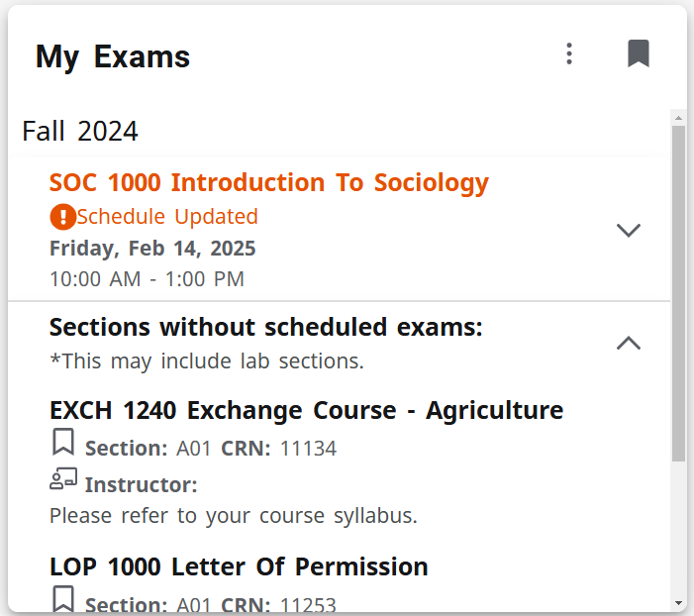Click the scrollbar up arrow
The width and height of the screenshot is (694, 616).
pyautogui.click(x=678, y=118)
